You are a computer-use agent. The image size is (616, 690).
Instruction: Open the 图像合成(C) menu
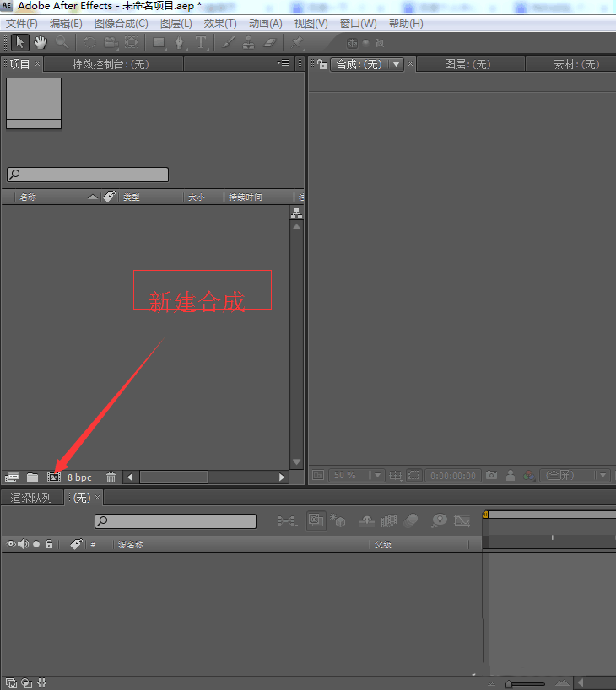coord(122,24)
